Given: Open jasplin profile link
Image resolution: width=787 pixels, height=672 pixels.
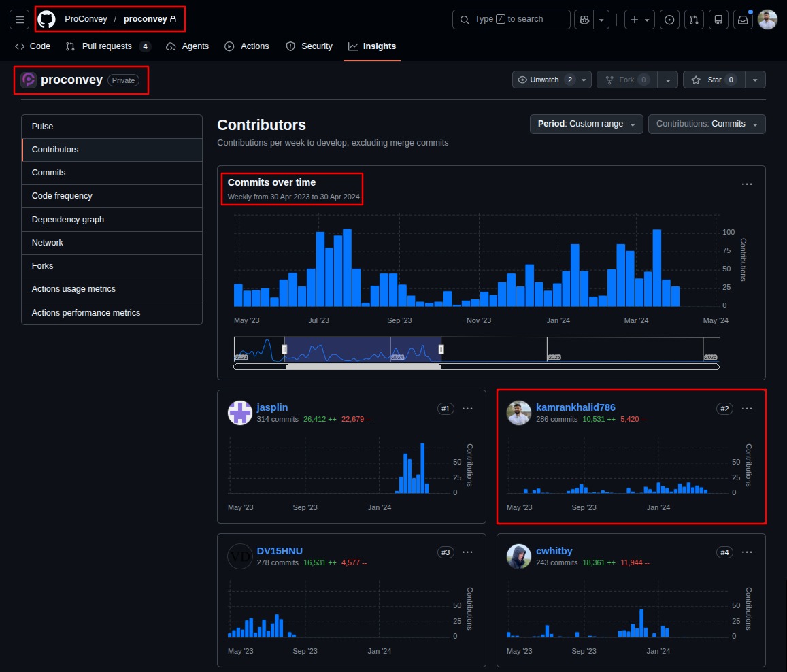Looking at the screenshot, I should coord(272,407).
